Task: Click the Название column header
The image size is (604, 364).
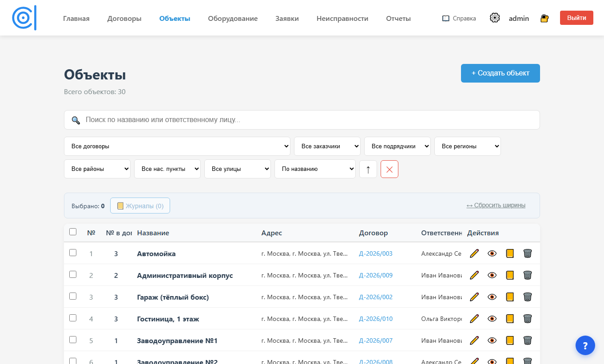Action: pos(153,233)
